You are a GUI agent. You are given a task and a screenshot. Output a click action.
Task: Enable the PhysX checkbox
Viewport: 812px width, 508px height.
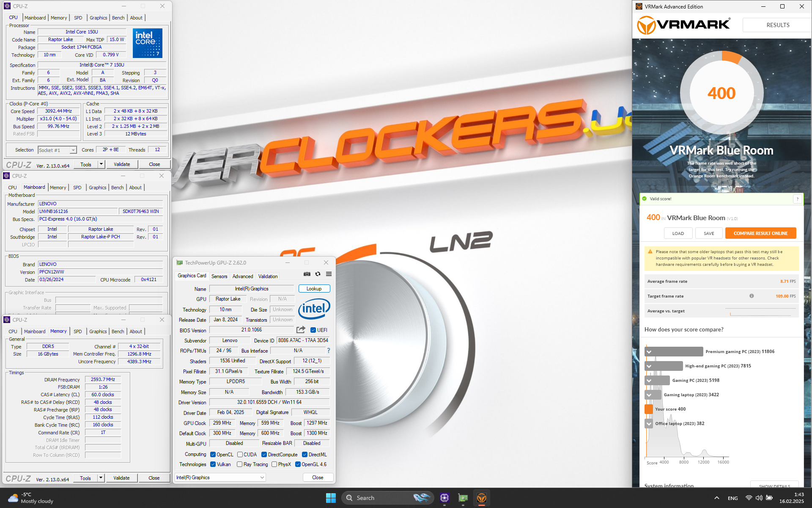click(x=274, y=464)
